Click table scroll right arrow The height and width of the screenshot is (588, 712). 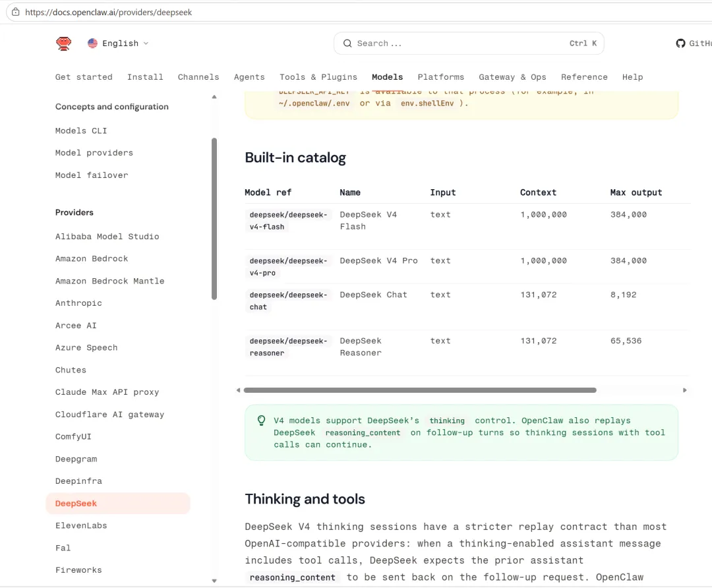tap(685, 390)
